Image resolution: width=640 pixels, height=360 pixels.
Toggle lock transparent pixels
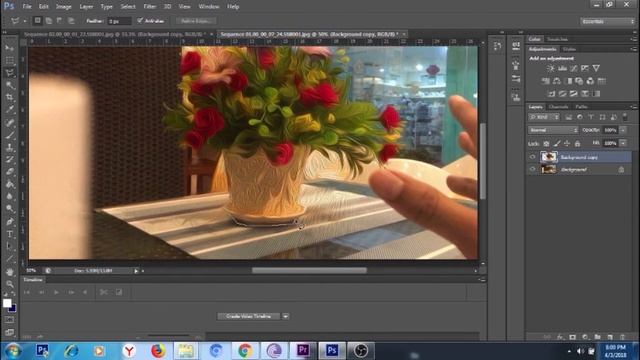pyautogui.click(x=546, y=143)
